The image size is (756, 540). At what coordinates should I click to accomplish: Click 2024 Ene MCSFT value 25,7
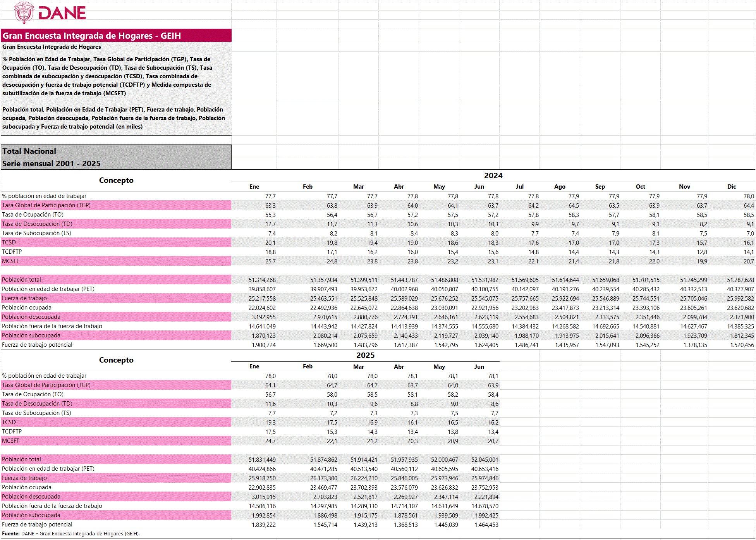coord(270,261)
